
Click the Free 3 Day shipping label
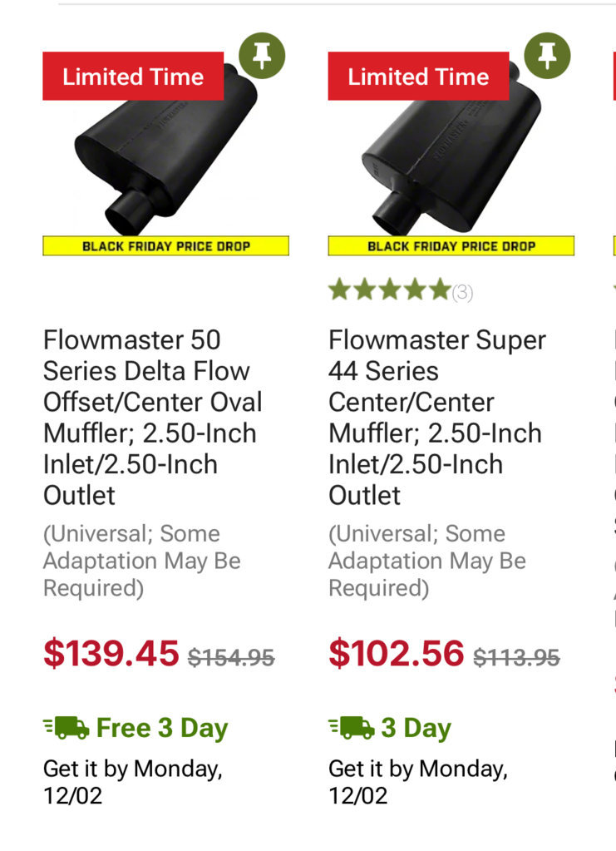162,728
